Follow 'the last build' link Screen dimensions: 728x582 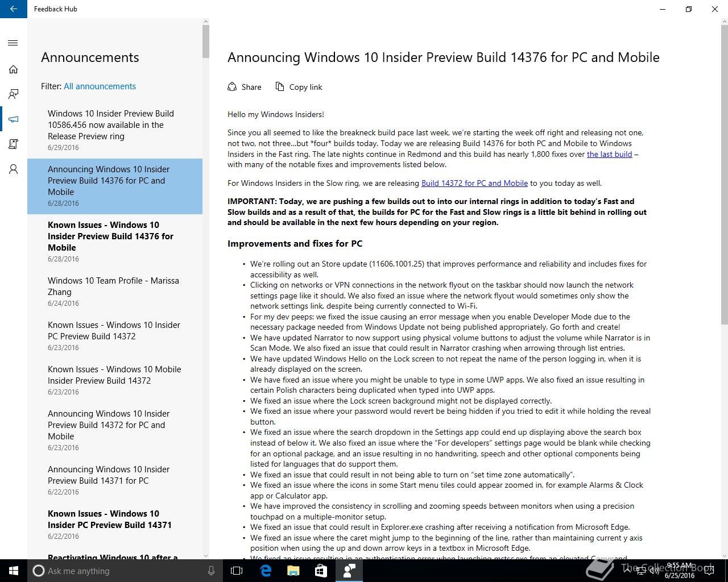click(x=609, y=154)
